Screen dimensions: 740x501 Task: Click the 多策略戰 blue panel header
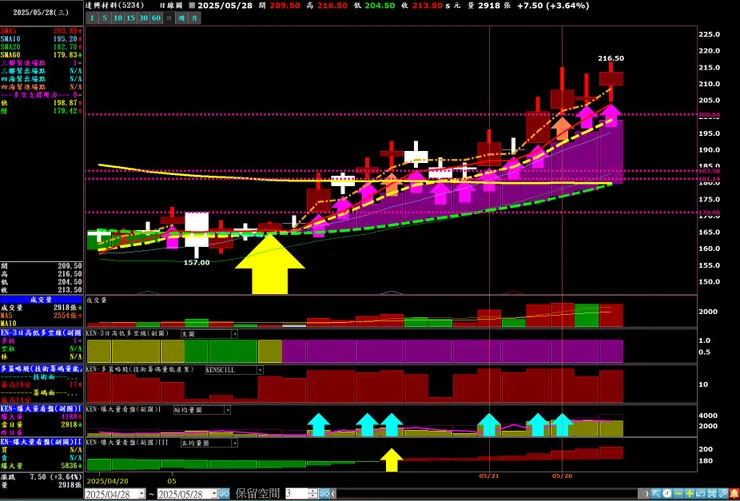point(42,368)
